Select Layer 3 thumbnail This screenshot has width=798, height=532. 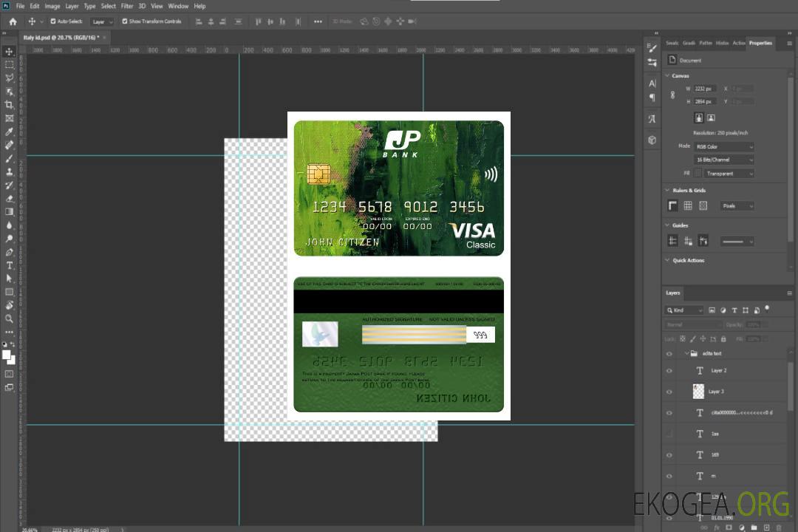click(698, 392)
